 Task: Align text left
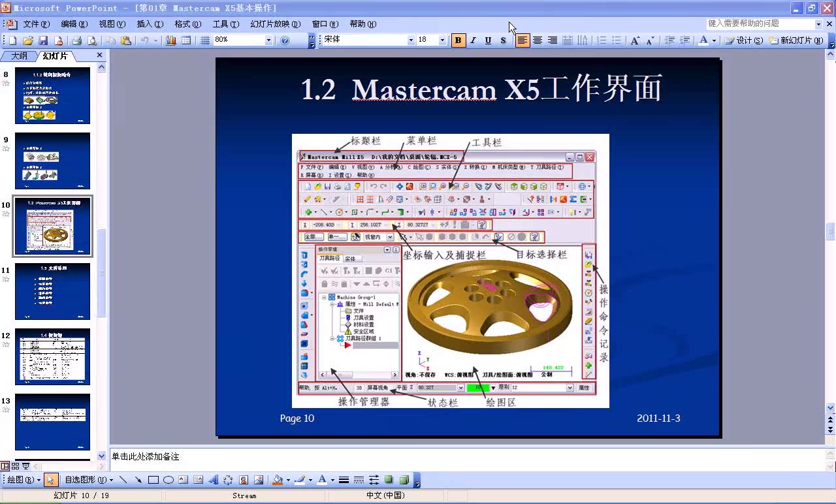click(x=522, y=40)
